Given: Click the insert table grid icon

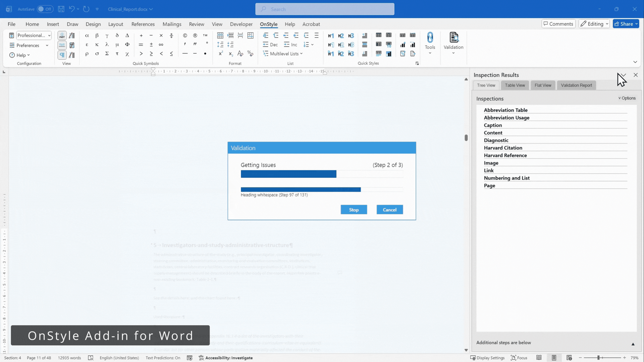Looking at the screenshot, I should (x=220, y=36).
